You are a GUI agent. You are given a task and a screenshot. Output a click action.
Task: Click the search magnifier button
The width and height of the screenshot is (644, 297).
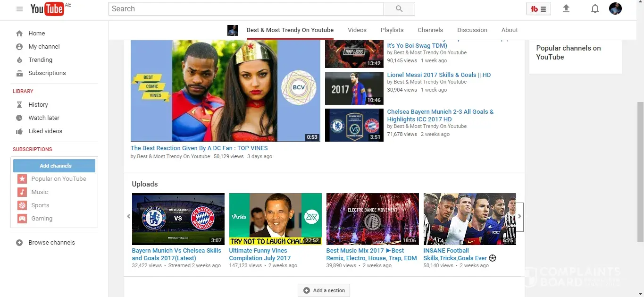(399, 8)
